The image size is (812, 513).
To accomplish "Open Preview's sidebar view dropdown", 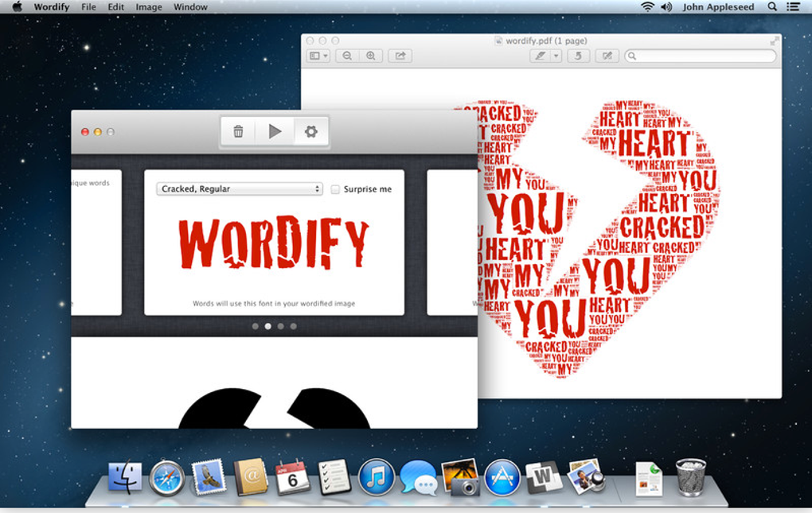I will (x=318, y=56).
